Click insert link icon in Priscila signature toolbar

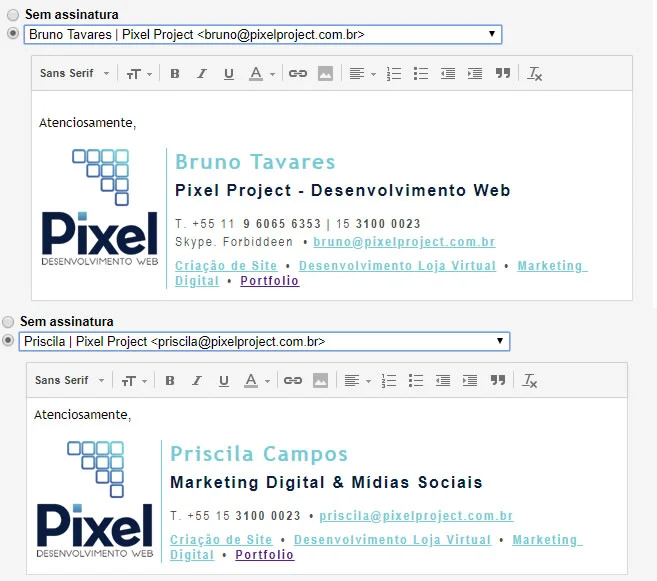pos(292,381)
